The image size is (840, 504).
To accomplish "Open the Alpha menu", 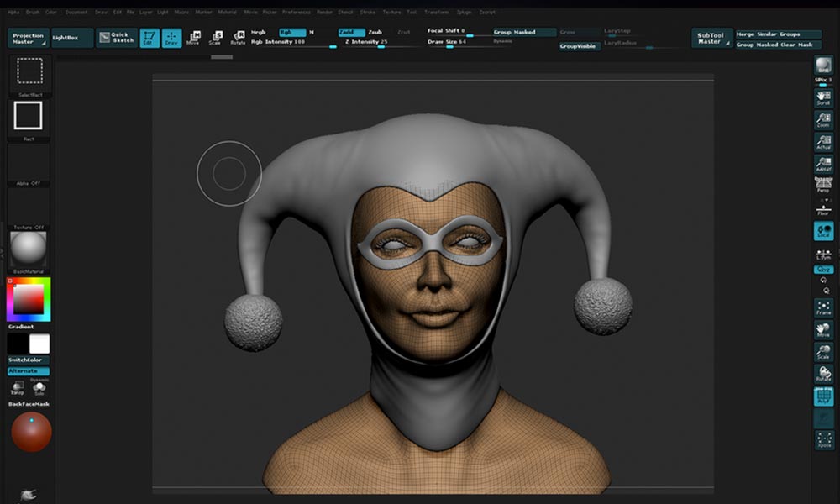I will [x=13, y=12].
